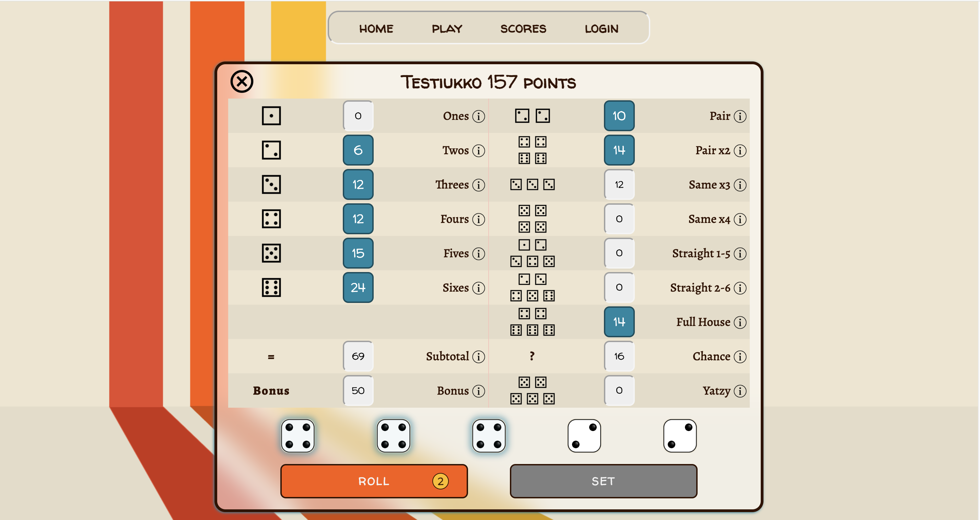Open info for the Bonus row
980x520 pixels.
(x=479, y=391)
